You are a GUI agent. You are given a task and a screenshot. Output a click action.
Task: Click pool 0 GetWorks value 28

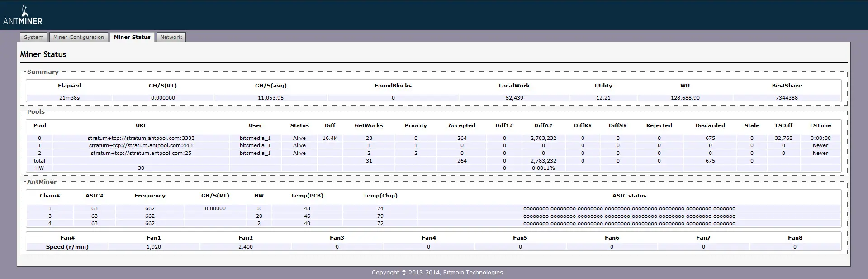369,138
